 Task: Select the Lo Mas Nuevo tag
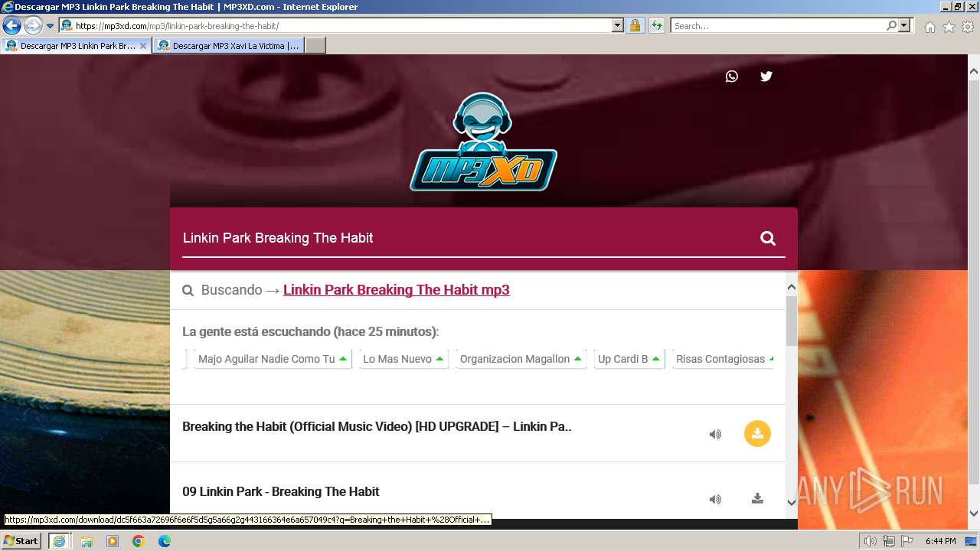[404, 359]
